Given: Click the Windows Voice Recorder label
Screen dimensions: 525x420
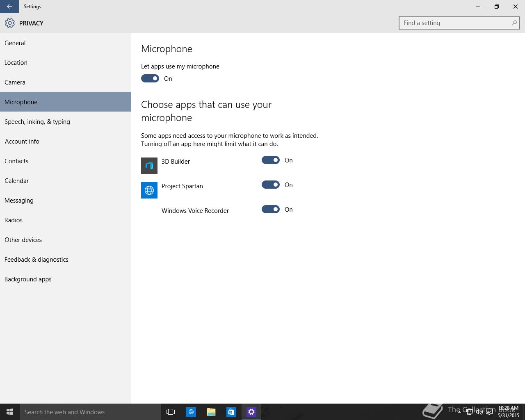Looking at the screenshot, I should (x=195, y=211).
